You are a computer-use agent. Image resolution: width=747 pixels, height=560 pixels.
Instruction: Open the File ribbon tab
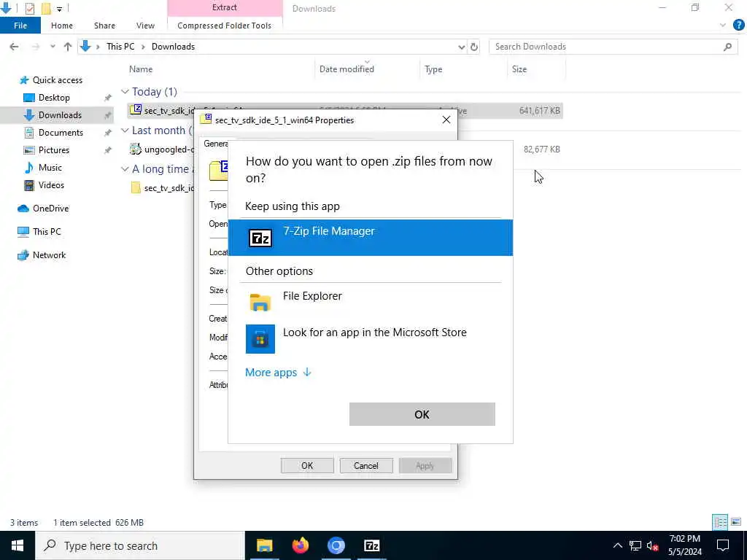pos(20,26)
